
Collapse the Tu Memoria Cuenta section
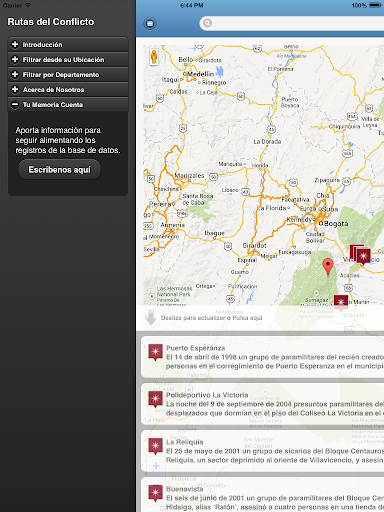68,104
